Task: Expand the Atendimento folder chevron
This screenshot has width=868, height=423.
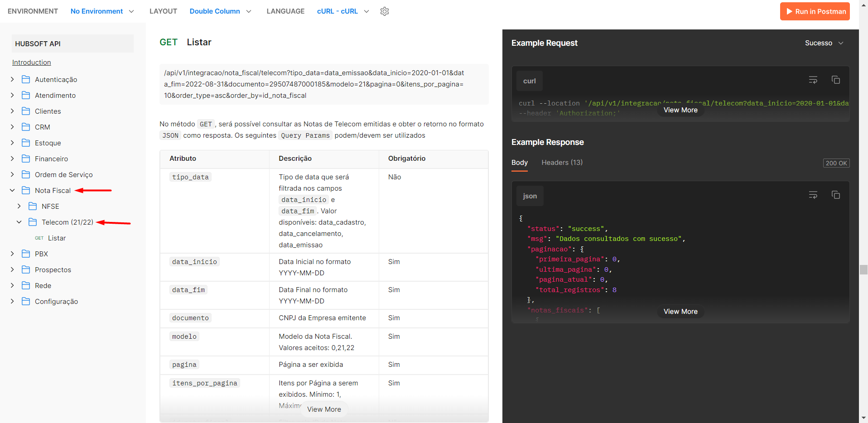Action: pos(12,95)
